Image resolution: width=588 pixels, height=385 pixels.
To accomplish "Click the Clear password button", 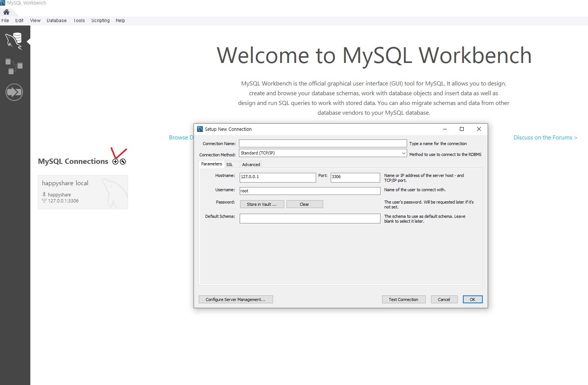I will click(304, 204).
